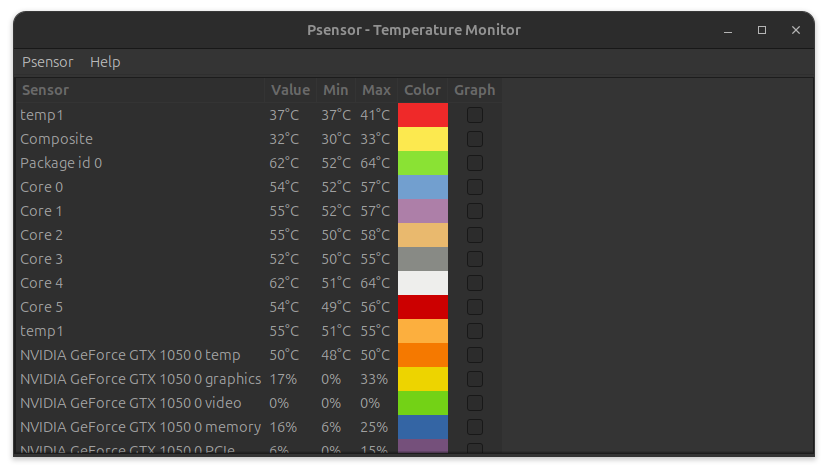This screenshot has width=828, height=473.
Task: Click the Max column header
Action: tap(376, 90)
